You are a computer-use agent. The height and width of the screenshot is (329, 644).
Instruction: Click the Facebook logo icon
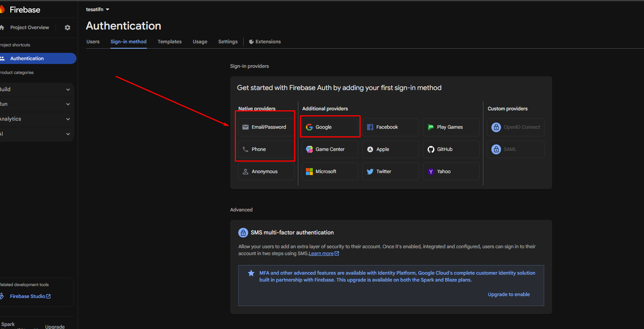click(370, 127)
